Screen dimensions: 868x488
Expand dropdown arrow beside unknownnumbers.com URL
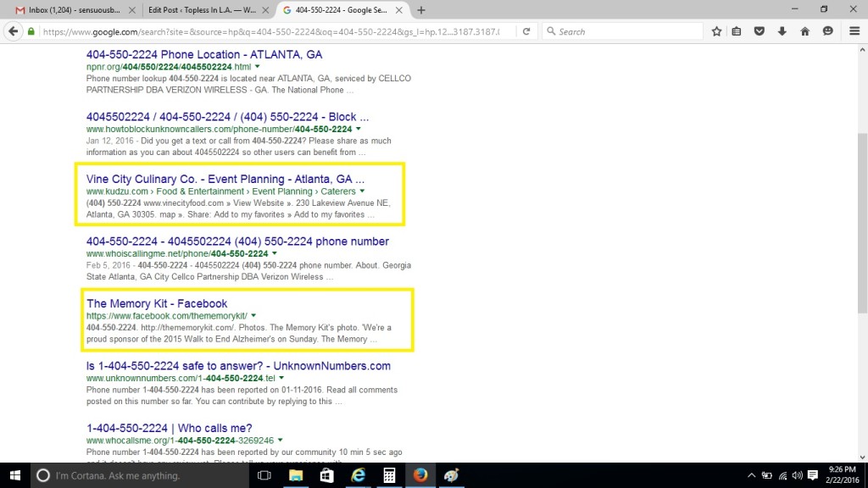pos(281,378)
